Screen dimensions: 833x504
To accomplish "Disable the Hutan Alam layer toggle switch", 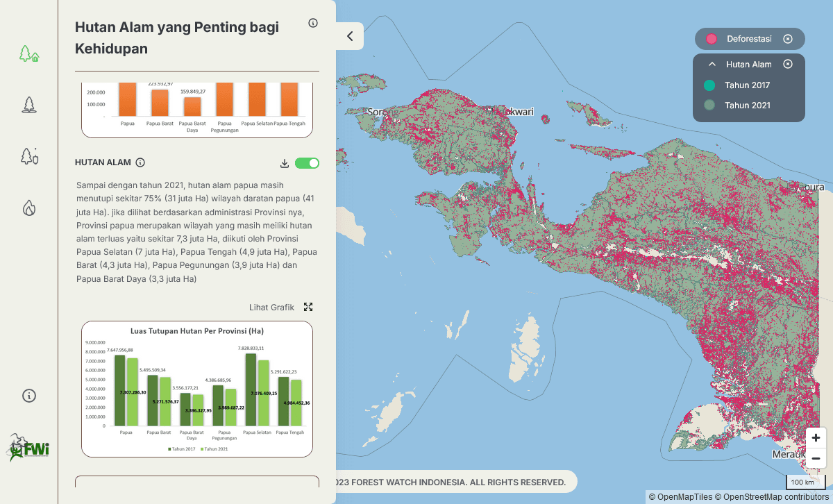I will 305,162.
